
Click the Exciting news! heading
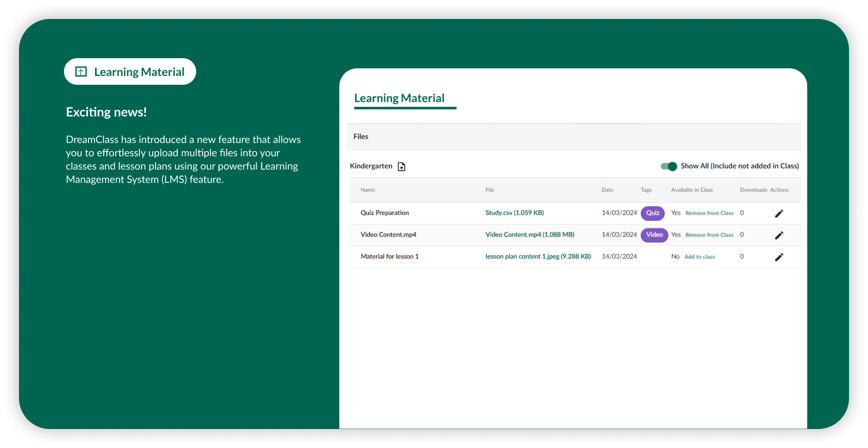point(106,112)
